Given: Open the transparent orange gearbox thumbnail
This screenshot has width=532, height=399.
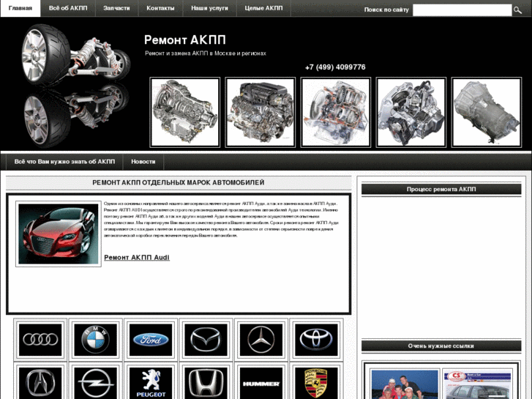Looking at the screenshot, I should point(336,113).
